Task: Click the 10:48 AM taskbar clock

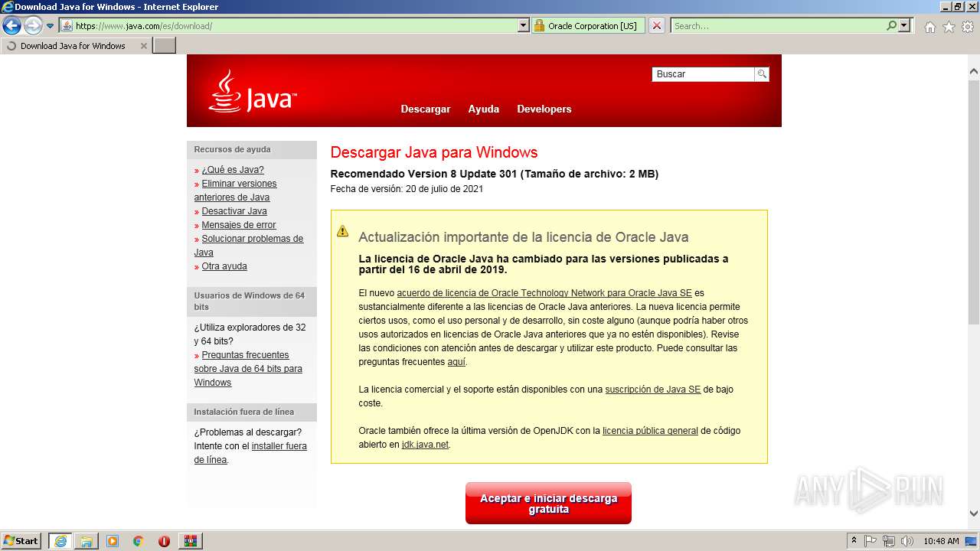Action: click(941, 541)
